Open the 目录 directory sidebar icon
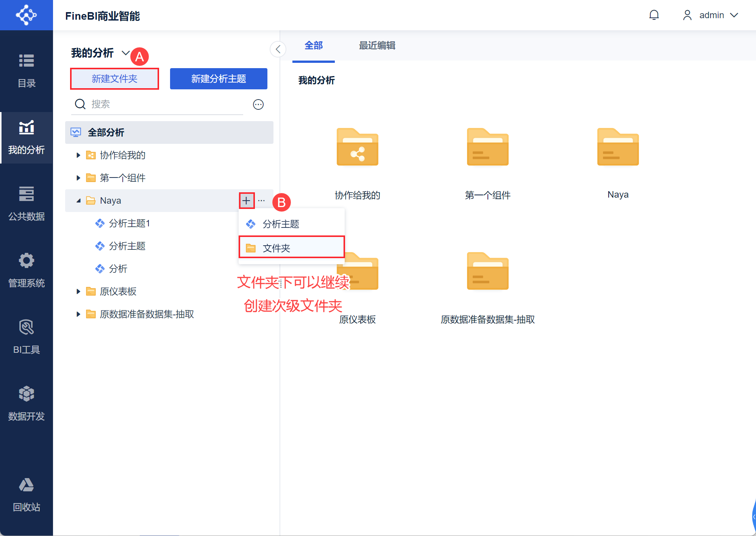 coord(27,70)
